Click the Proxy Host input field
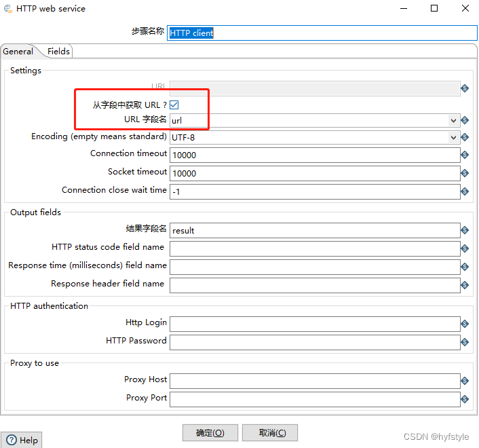479x448 pixels. (x=315, y=381)
